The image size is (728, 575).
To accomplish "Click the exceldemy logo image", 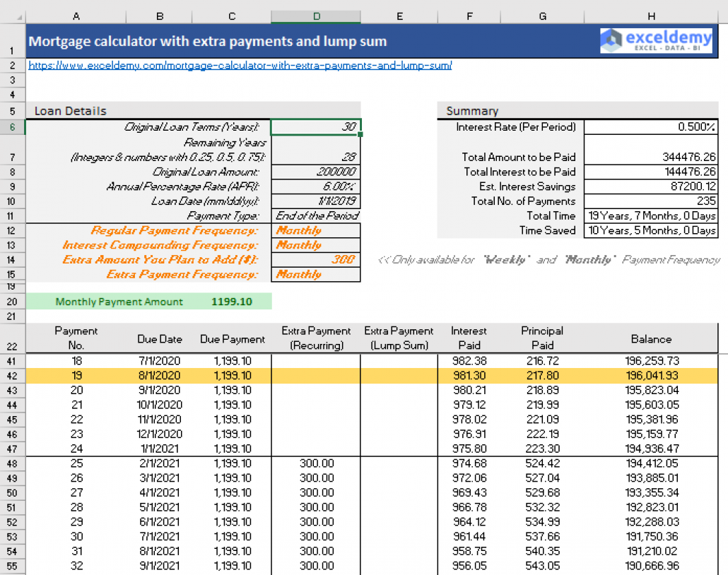I will (657, 41).
